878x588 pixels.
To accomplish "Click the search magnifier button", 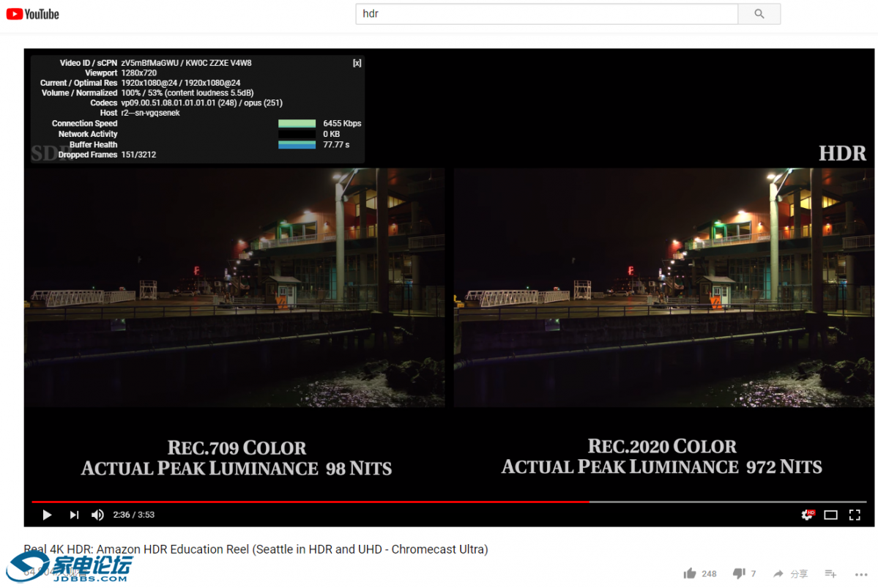I will (x=759, y=14).
